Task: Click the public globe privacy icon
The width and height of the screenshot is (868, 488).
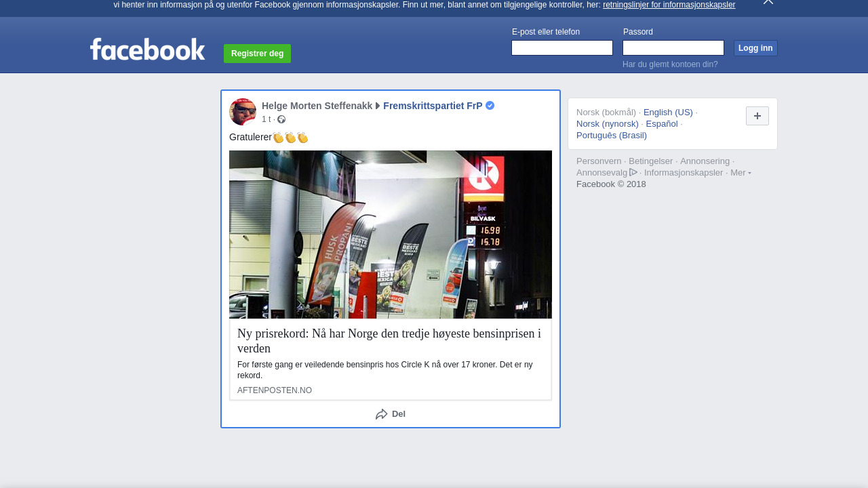Action: [x=281, y=120]
